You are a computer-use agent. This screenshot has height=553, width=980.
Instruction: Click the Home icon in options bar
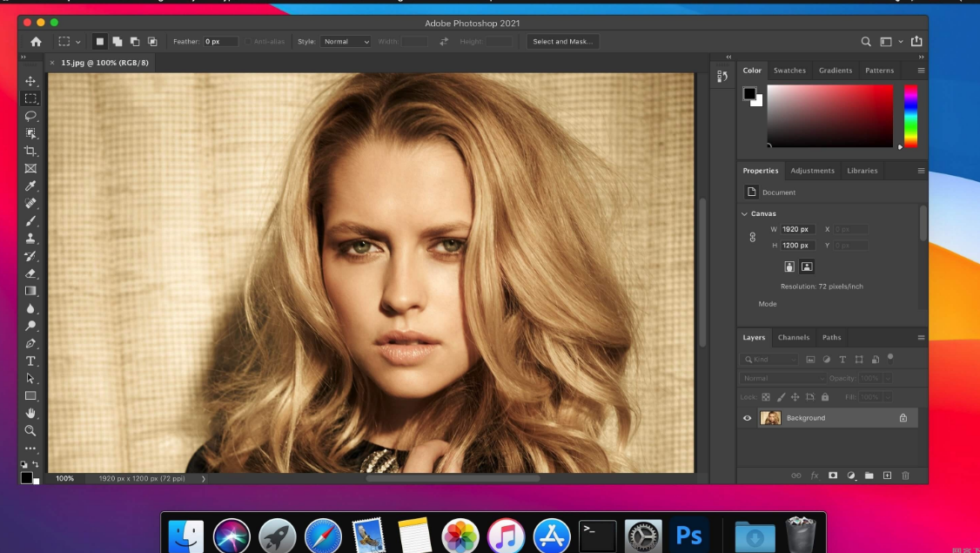[36, 41]
